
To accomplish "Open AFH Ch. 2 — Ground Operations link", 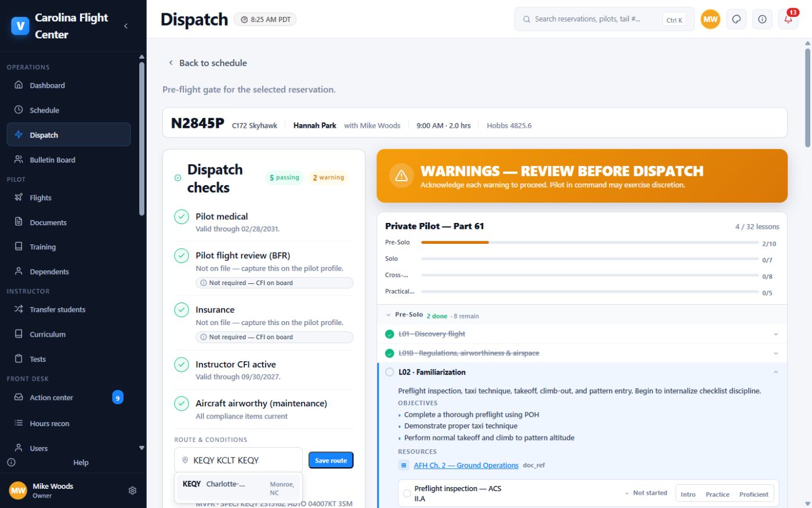I will [466, 465].
